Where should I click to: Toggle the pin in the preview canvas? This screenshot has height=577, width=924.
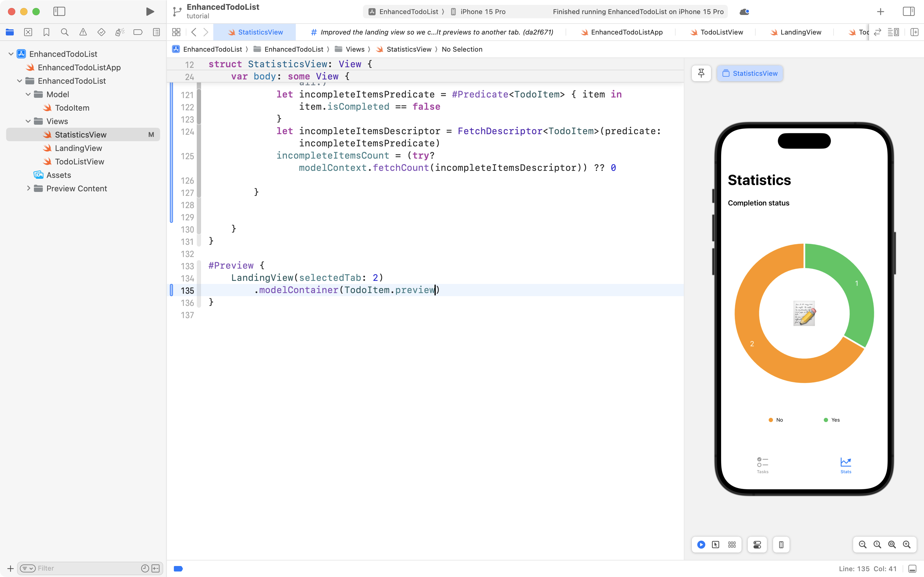(701, 73)
